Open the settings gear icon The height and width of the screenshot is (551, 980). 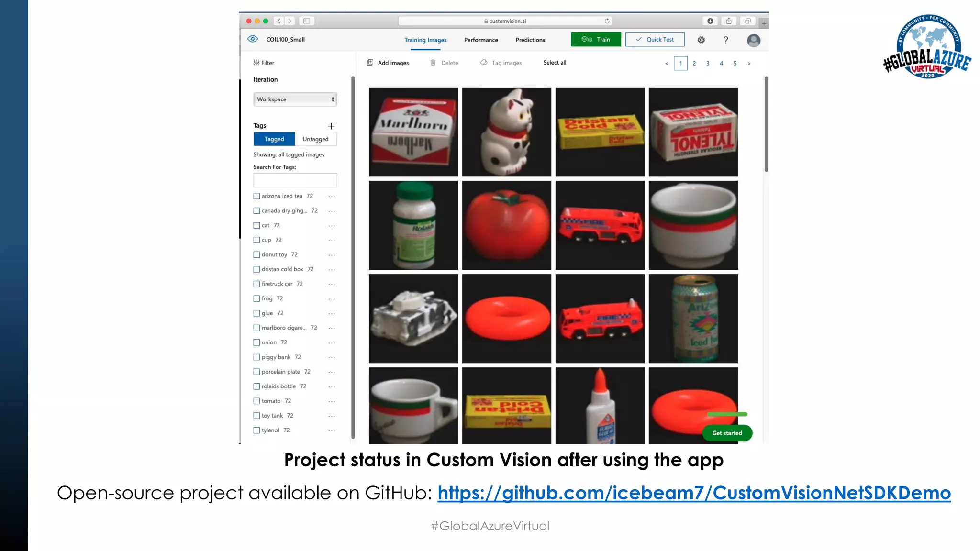click(701, 40)
